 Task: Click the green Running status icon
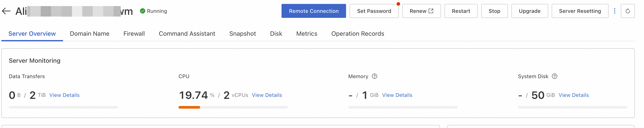[x=142, y=11]
